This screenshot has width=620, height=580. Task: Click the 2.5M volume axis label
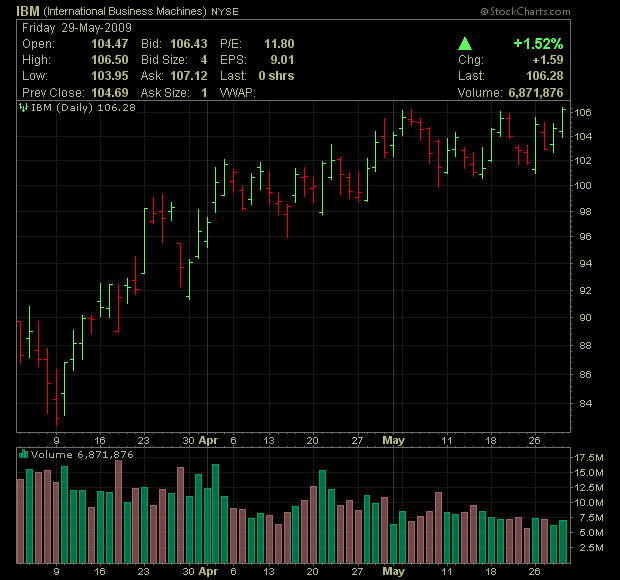pyautogui.click(x=591, y=548)
